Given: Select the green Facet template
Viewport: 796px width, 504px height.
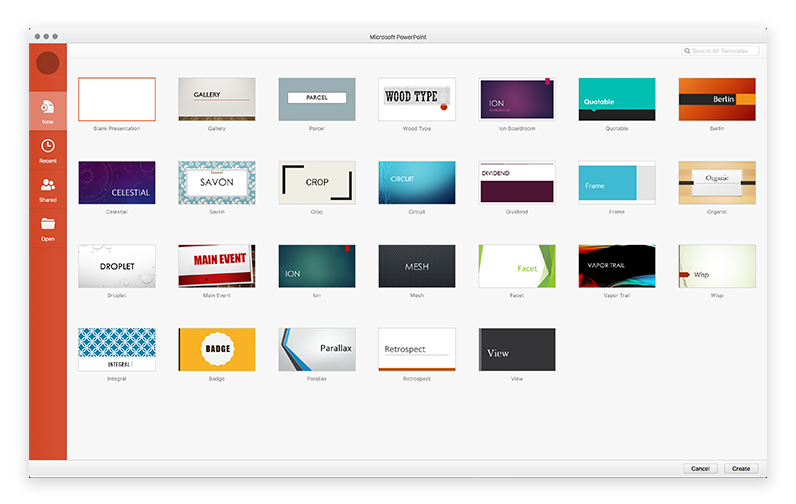Looking at the screenshot, I should coord(517,266).
